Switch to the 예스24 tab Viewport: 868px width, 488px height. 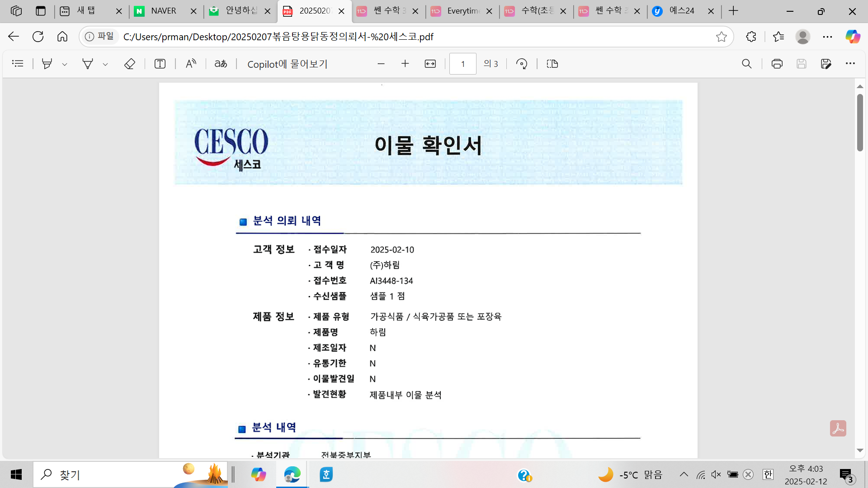[681, 11]
